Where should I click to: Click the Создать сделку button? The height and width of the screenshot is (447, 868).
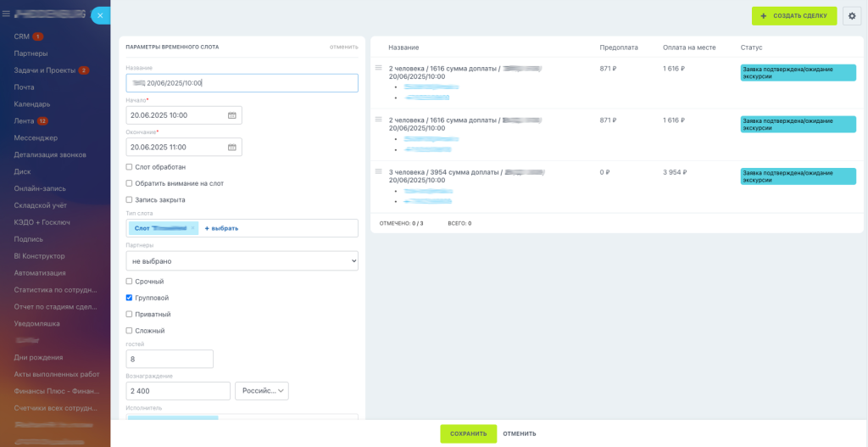coord(793,16)
